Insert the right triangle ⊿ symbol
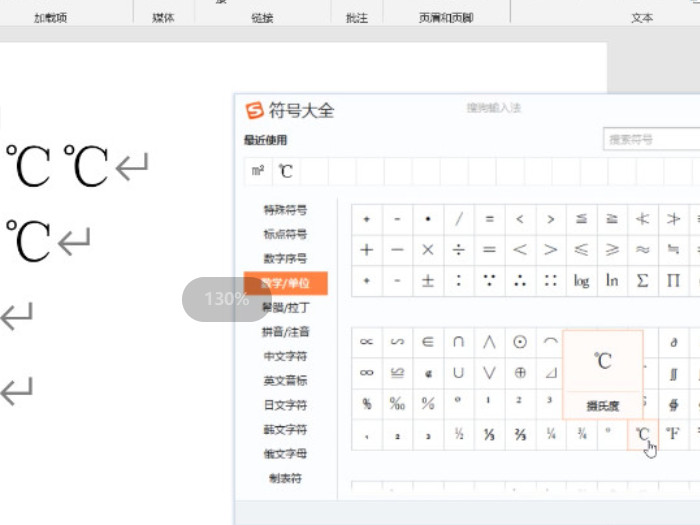 550,373
